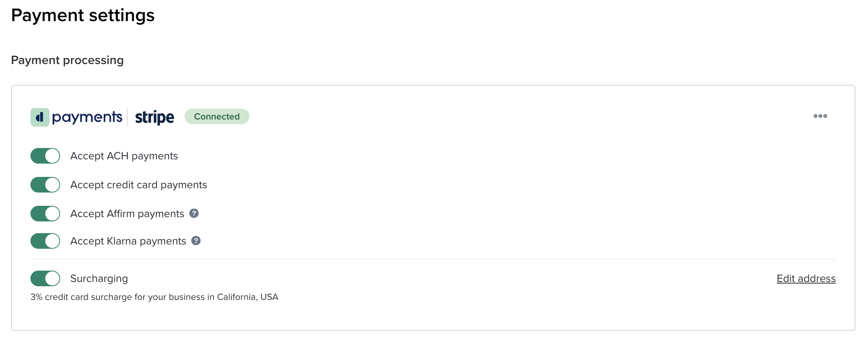Disable the Accept ACH payments toggle
The width and height of the screenshot is (868, 346).
45,156
